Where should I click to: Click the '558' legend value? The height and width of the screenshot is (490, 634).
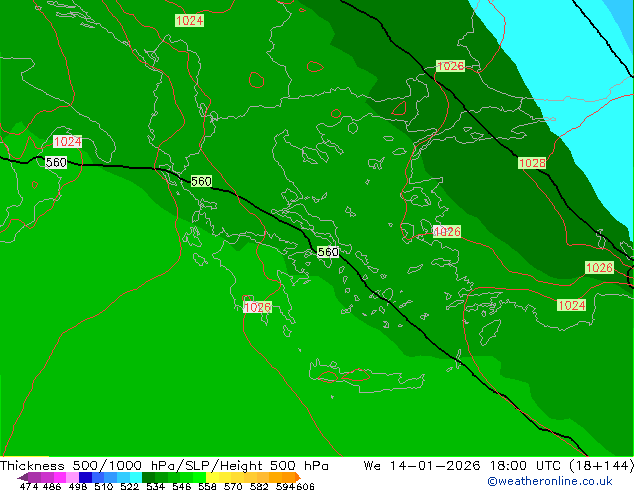pos(207,486)
